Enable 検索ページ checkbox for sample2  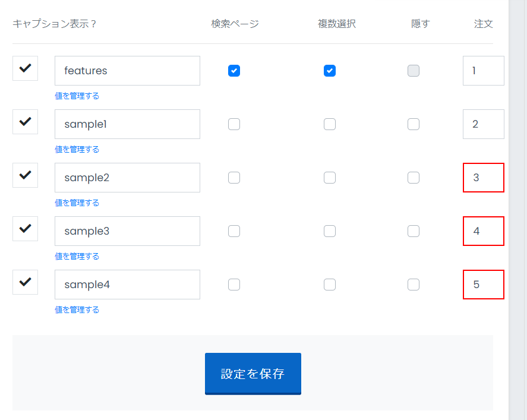coord(234,178)
